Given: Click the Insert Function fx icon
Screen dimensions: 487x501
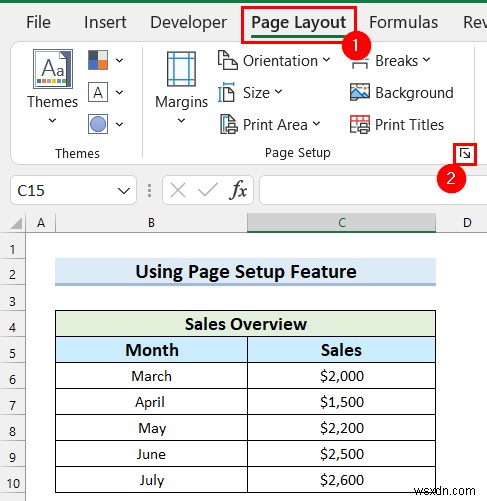Looking at the screenshot, I should tap(238, 191).
